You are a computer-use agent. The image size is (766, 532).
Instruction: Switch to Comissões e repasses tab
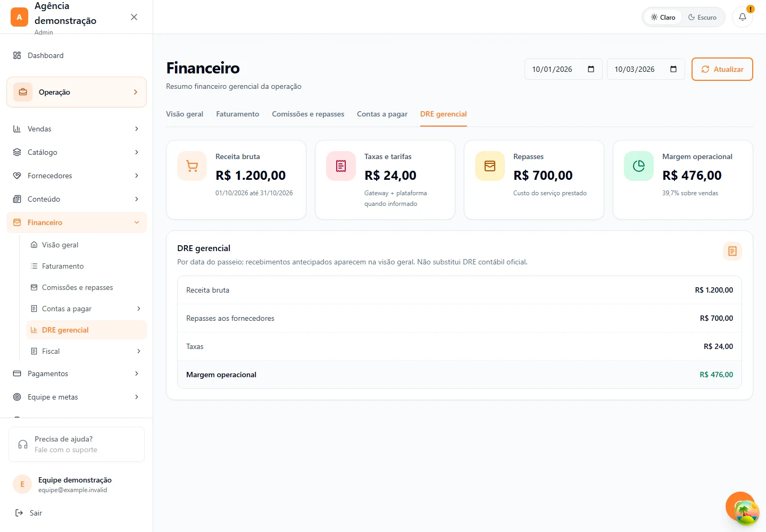[x=308, y=114]
